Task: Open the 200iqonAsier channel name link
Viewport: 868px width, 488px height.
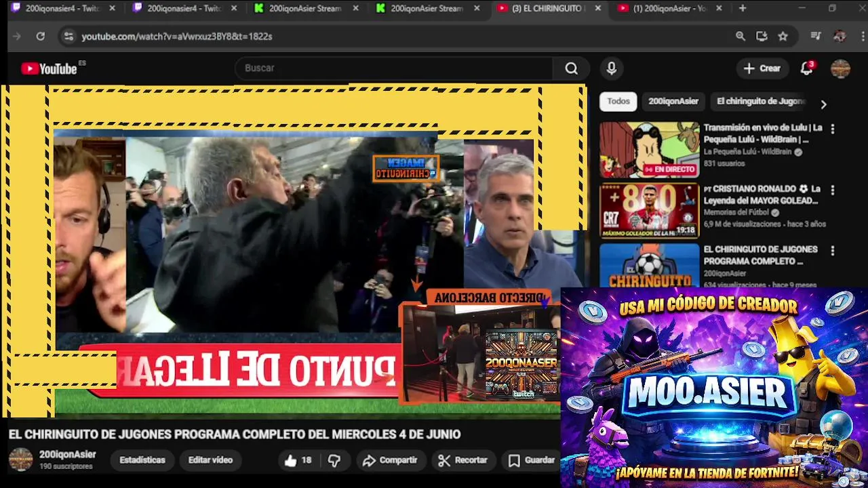Action: [x=67, y=455]
